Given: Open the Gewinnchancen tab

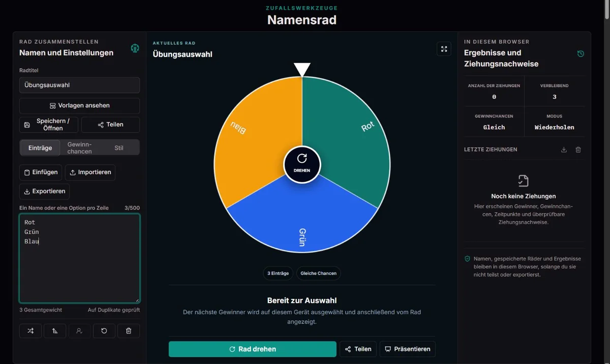Looking at the screenshot, I should pos(80,148).
